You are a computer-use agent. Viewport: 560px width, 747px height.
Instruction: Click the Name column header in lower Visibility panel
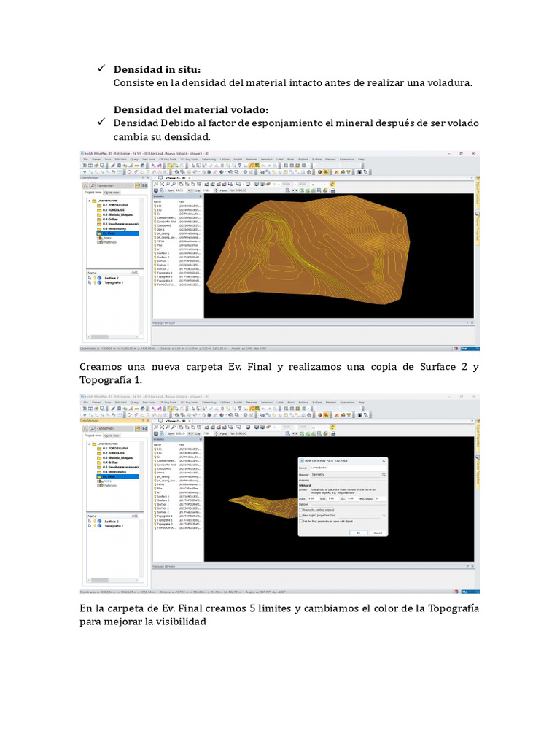click(x=157, y=445)
